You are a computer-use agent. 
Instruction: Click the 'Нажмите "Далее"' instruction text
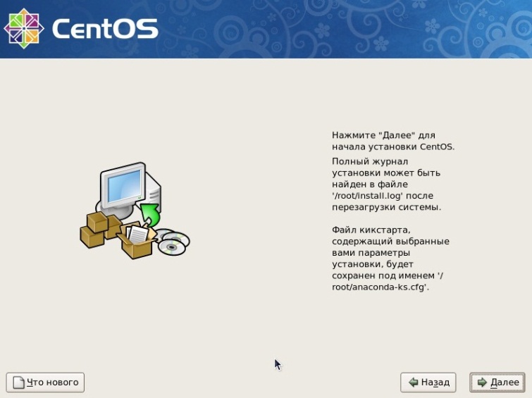point(393,141)
